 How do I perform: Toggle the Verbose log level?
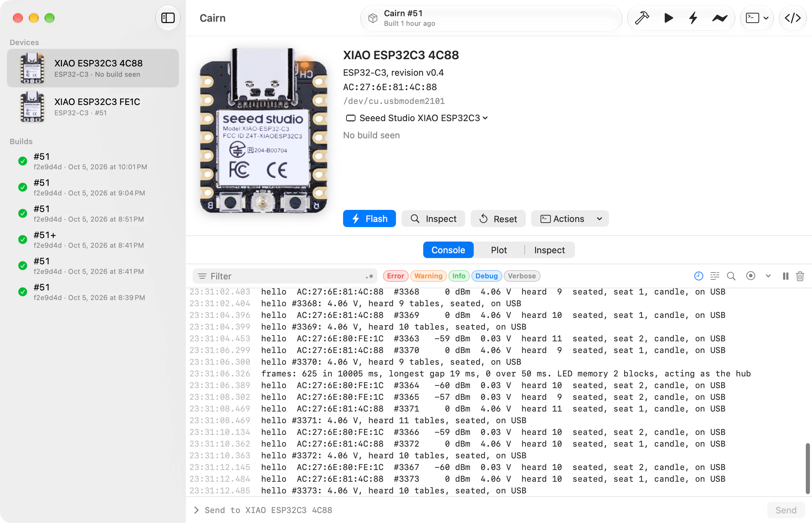coord(522,276)
